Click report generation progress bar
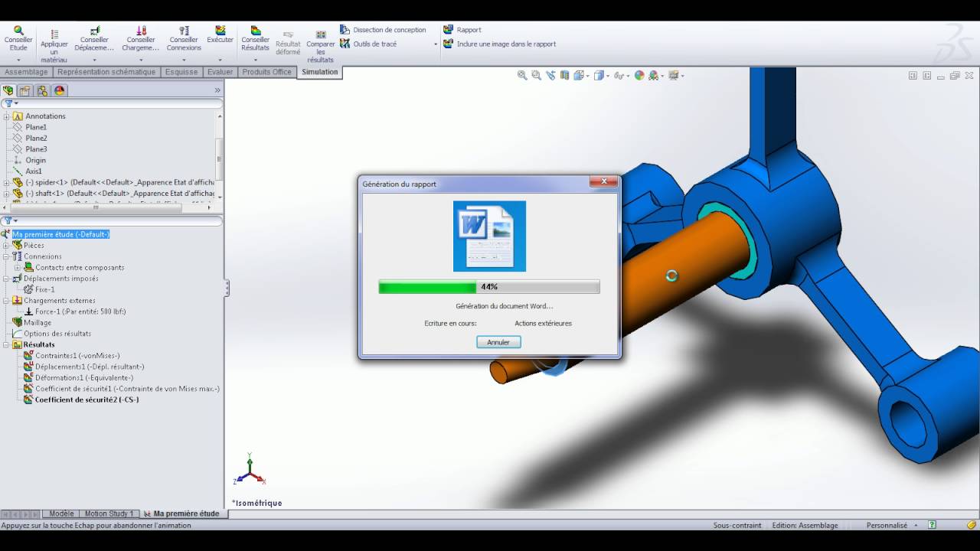Screen dimensions: 980x551 pyautogui.click(x=489, y=287)
